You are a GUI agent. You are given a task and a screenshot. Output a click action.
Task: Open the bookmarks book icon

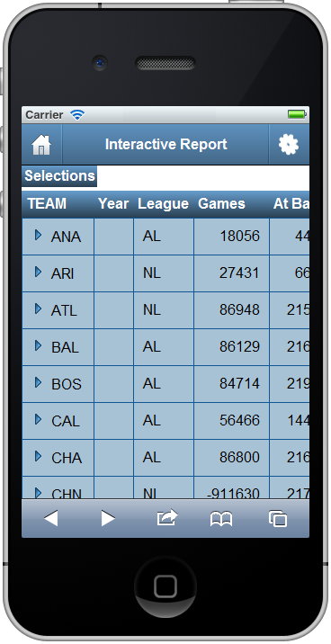221,519
